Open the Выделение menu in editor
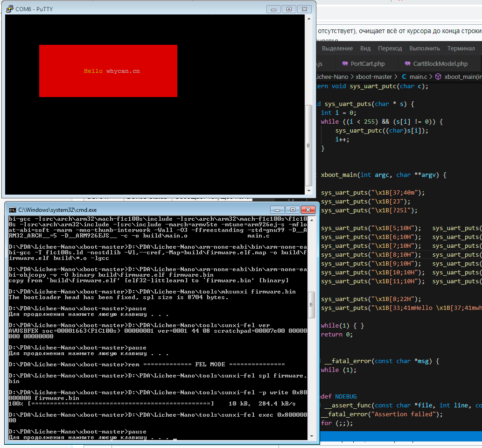 [337, 48]
